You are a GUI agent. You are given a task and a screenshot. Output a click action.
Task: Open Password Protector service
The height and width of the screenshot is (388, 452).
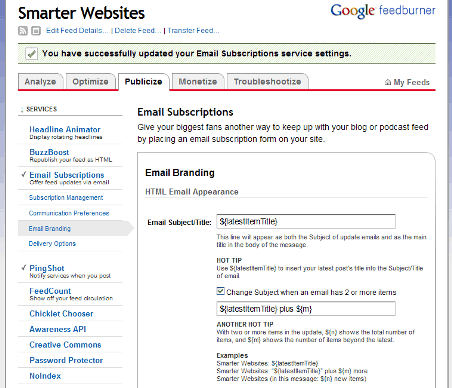66,360
